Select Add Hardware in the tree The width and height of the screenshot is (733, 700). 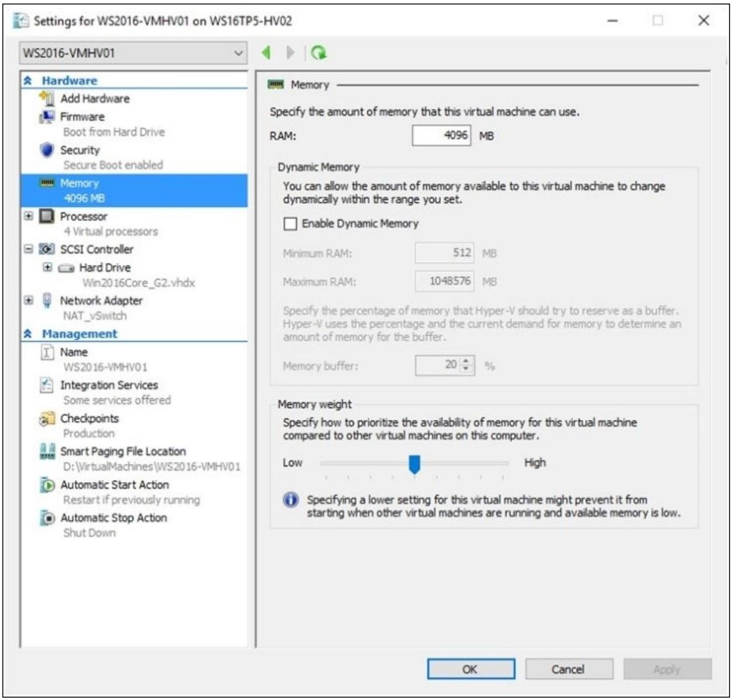pyautogui.click(x=95, y=98)
